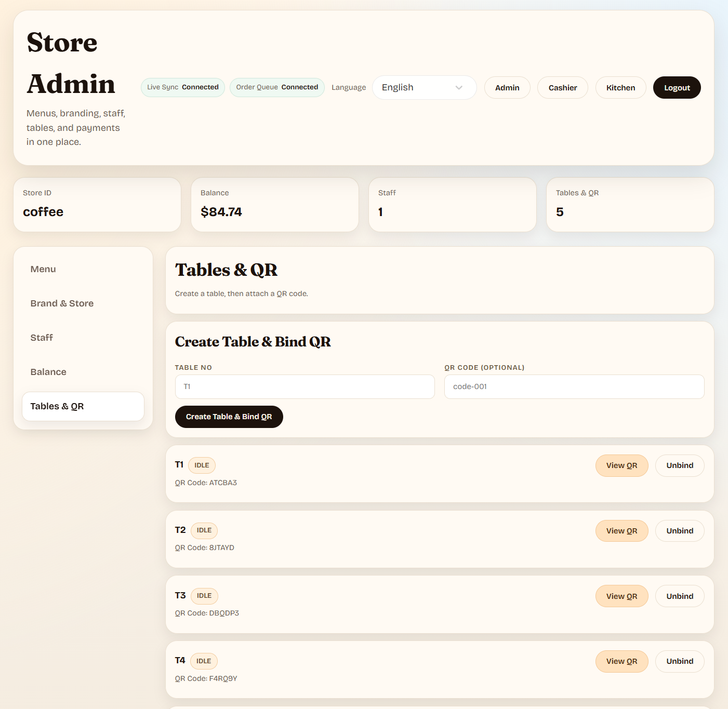The width and height of the screenshot is (728, 709).
Task: Click the Staff count summary card
Action: pos(453,205)
